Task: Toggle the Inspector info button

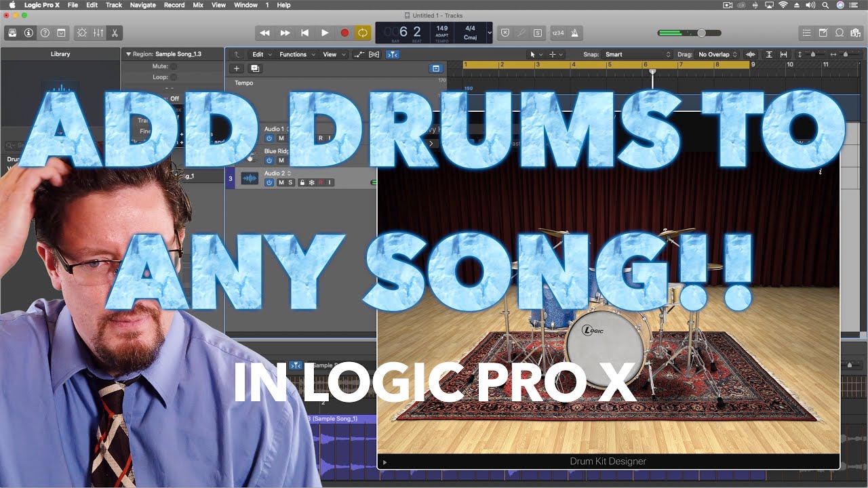Action: tap(28, 33)
